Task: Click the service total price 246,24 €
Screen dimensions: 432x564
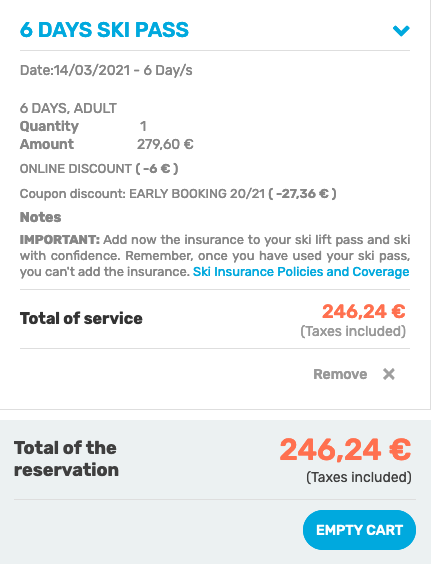Action: tap(364, 311)
